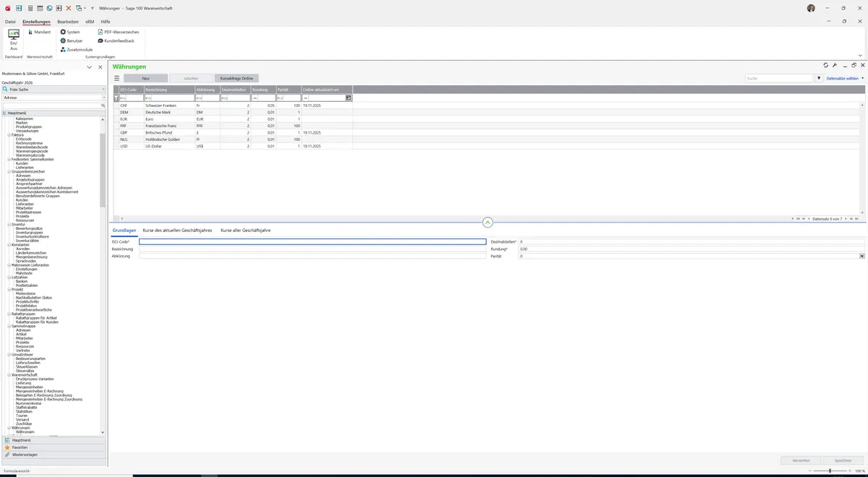The image size is (868, 477).
Task: Click the red X icon in the quick access toolbar
Action: [x=69, y=8]
